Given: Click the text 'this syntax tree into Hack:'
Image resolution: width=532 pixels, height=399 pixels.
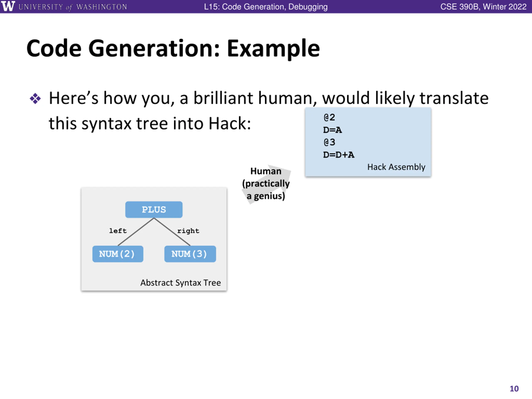Looking at the screenshot, I should click(150, 123).
